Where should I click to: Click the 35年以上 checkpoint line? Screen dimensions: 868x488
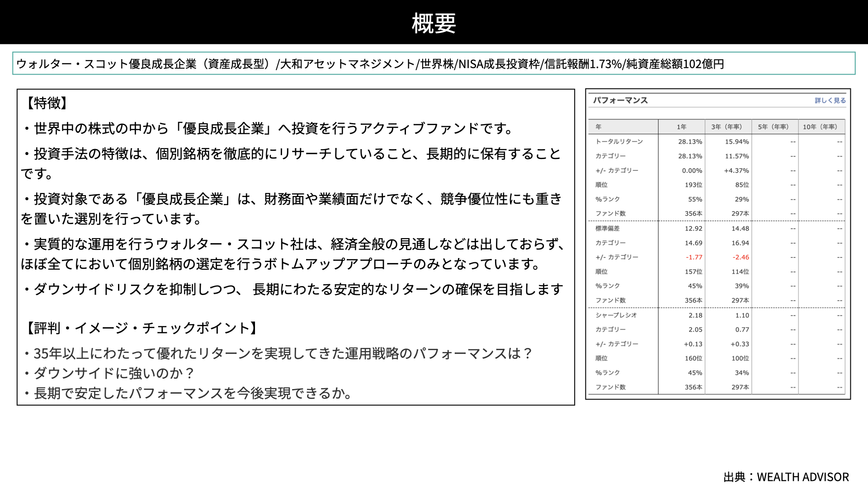(278, 353)
